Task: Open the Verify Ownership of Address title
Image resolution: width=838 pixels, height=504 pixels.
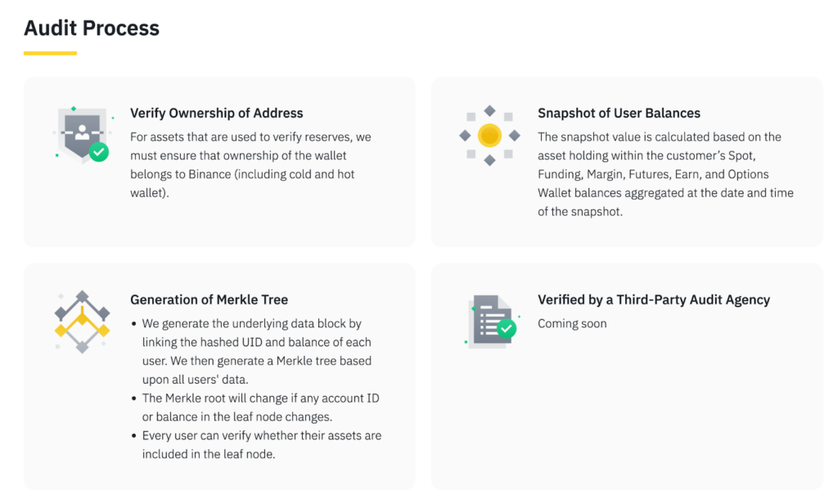Action: [x=216, y=113]
